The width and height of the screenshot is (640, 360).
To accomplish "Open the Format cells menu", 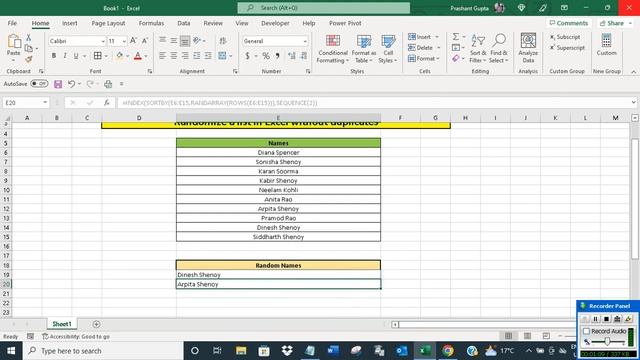I will click(424, 59).
